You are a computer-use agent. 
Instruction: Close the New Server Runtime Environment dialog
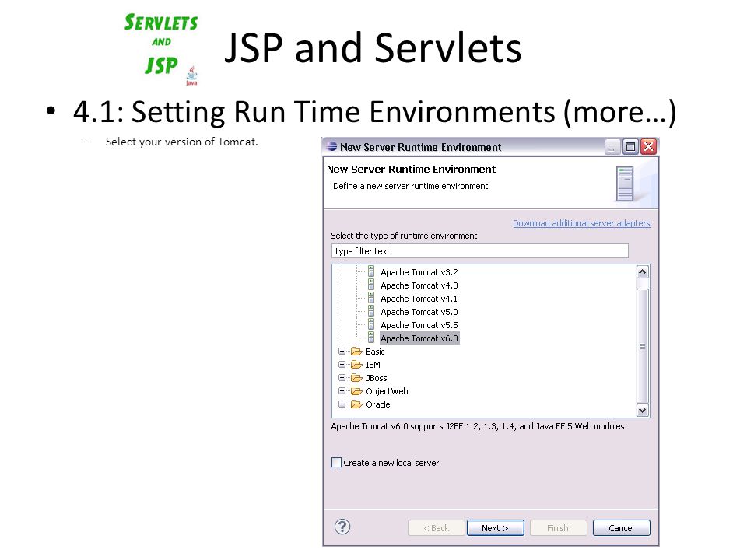point(648,147)
